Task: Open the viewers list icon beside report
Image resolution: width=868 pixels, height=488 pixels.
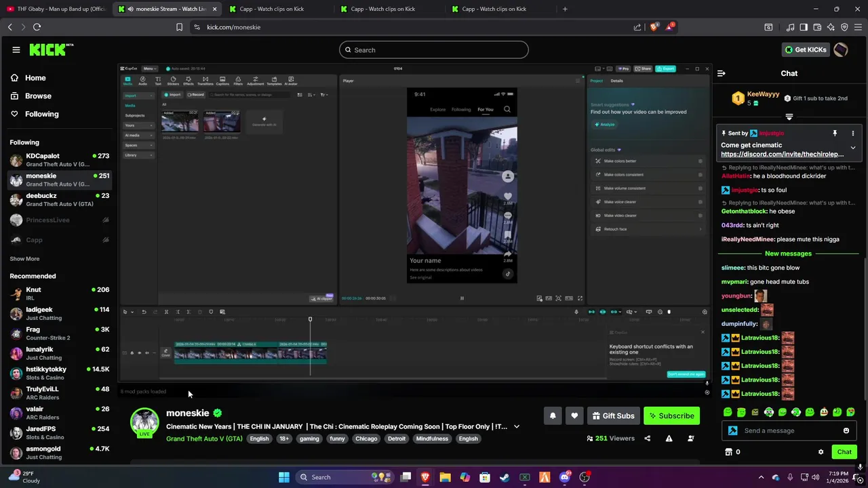Action: 690,439
